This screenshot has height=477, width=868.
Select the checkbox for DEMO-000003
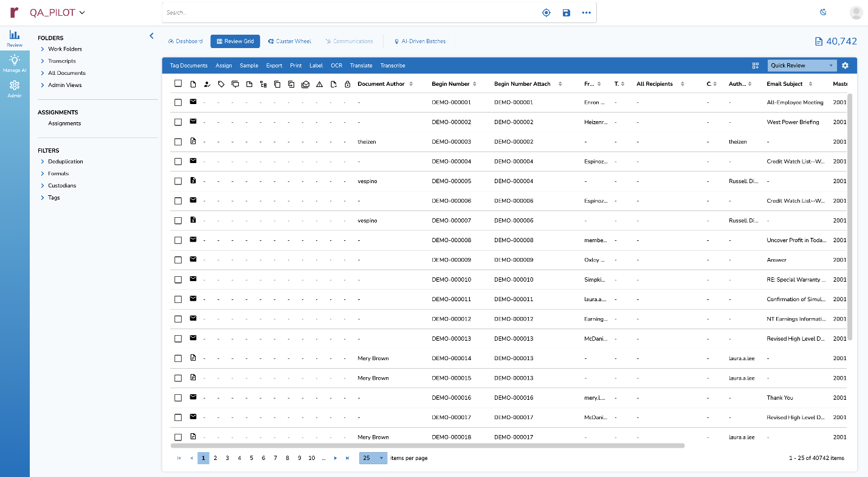tap(178, 142)
